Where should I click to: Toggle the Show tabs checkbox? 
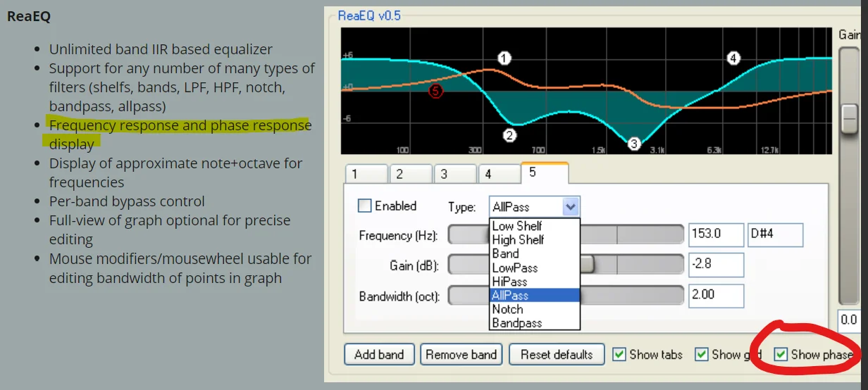coord(619,354)
